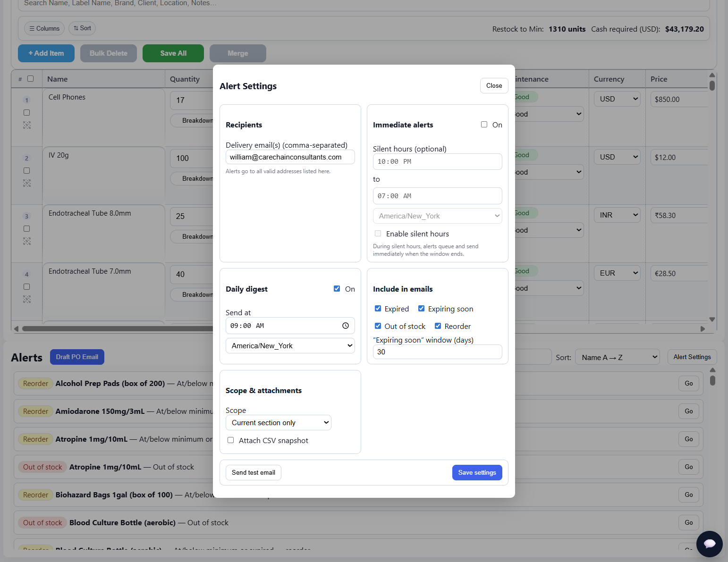Click the drag handle icon on IV 20g row

click(x=26, y=183)
